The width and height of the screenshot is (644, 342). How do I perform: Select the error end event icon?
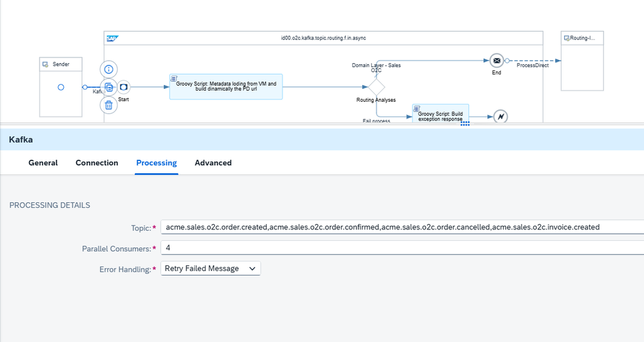pyautogui.click(x=500, y=117)
